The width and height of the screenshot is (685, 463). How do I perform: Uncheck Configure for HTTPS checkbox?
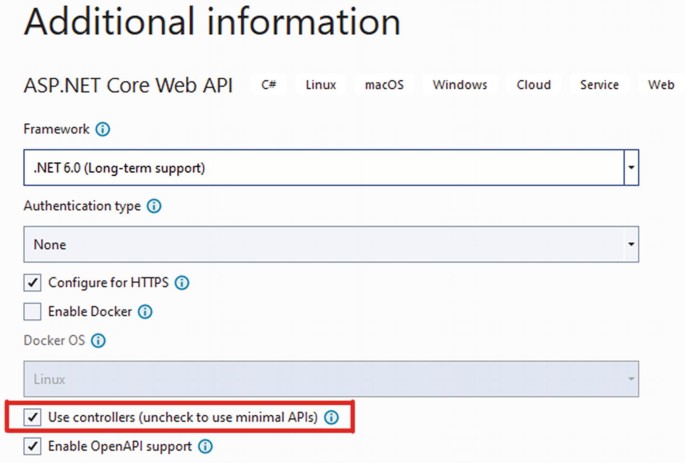pyautogui.click(x=32, y=283)
